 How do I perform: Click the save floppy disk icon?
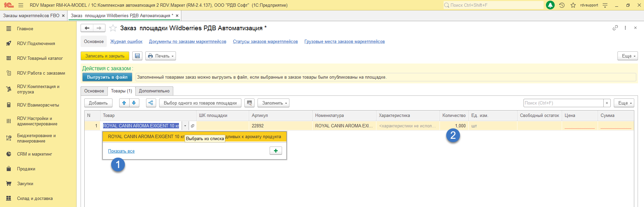tap(137, 56)
